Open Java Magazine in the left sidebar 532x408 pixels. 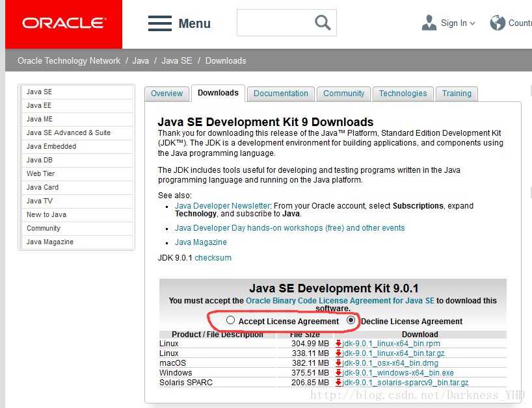(76, 242)
